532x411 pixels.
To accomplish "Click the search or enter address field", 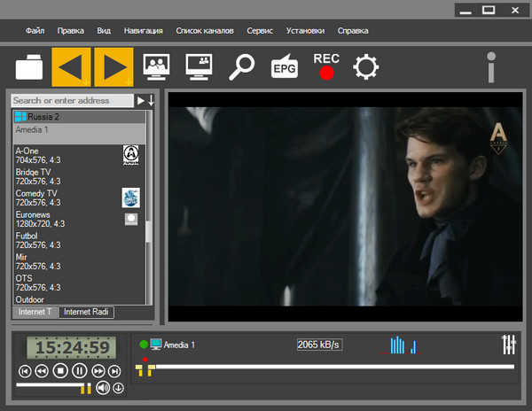I will [x=73, y=101].
